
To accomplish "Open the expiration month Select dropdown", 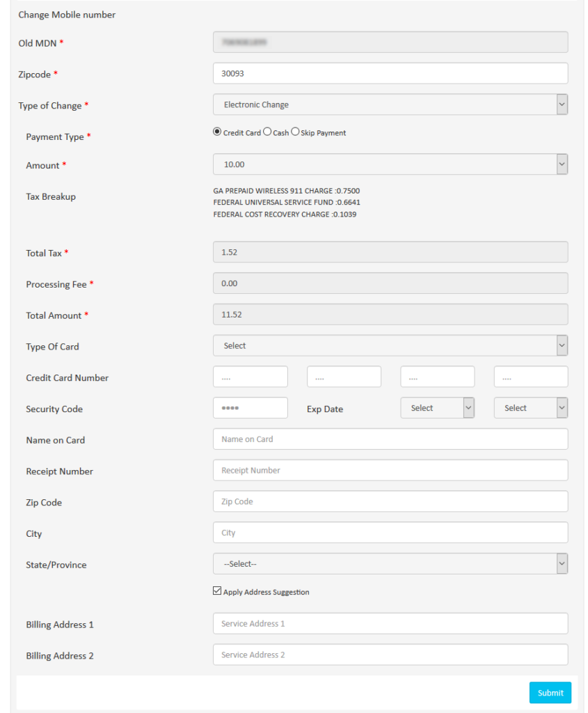I will [x=437, y=407].
